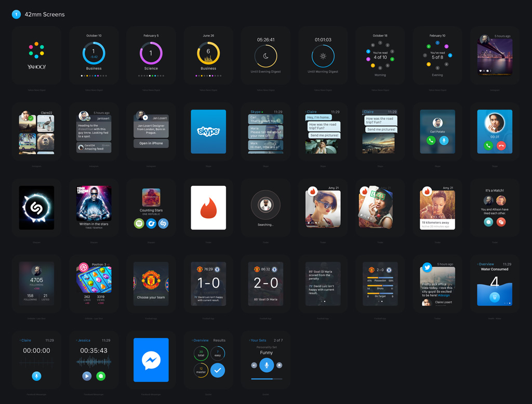This screenshot has height=404, width=532.
Task: Toggle the blue checkmark in quiz Overview screen
Action: tap(218, 370)
